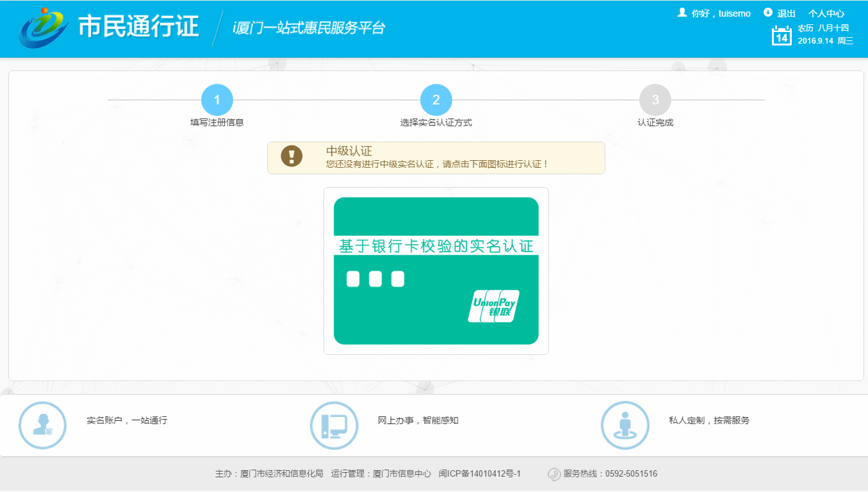Click the calendar icon showing 14
868x492 pixels.
pos(782,35)
